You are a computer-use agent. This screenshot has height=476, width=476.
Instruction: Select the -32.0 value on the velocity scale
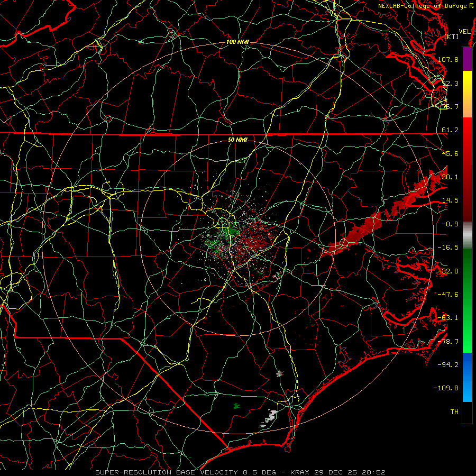[448, 271]
